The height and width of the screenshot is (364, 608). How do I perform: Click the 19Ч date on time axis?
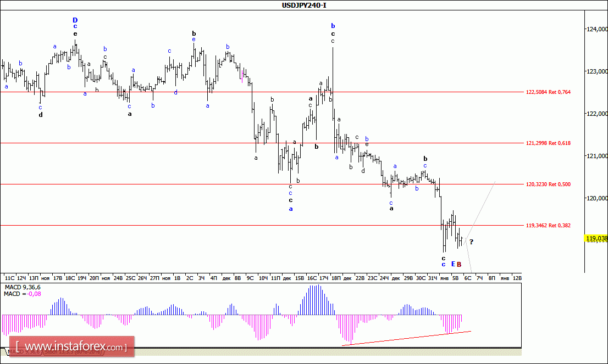pos(82,278)
